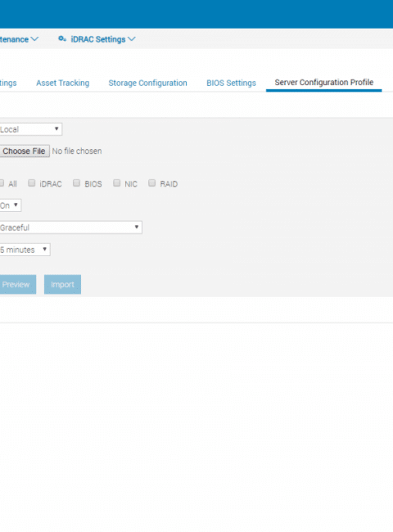393x532 pixels.
Task: Expand the iDRAC Settings menu chevron
Action: tap(132, 39)
